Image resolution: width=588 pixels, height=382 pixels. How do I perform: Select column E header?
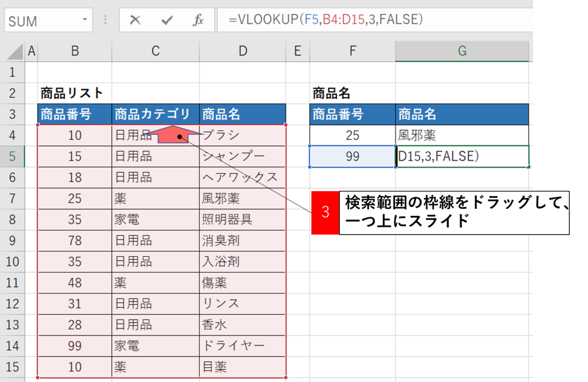pyautogui.click(x=298, y=51)
